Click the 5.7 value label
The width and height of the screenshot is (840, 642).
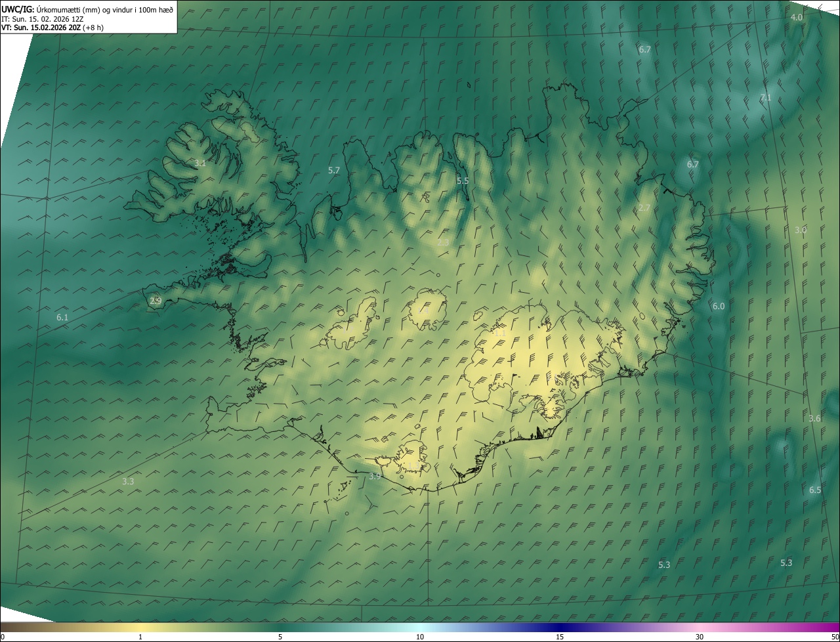(x=334, y=170)
